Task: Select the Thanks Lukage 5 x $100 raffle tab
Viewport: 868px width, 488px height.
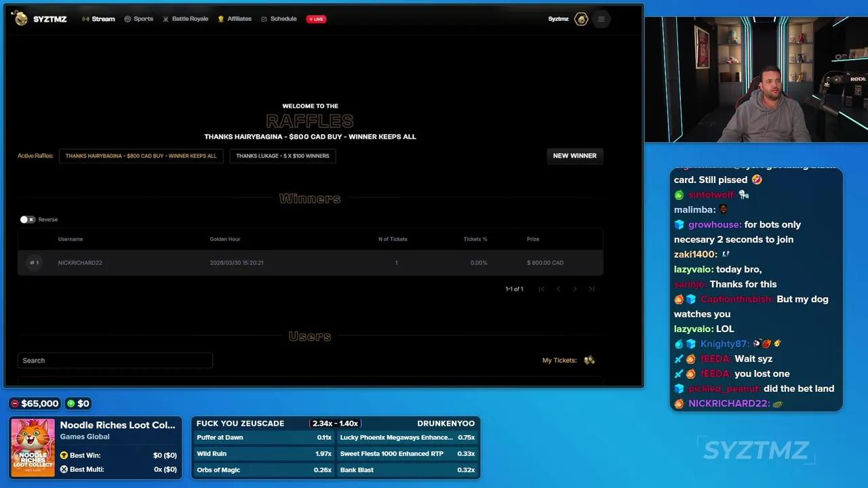Action: [x=283, y=156]
